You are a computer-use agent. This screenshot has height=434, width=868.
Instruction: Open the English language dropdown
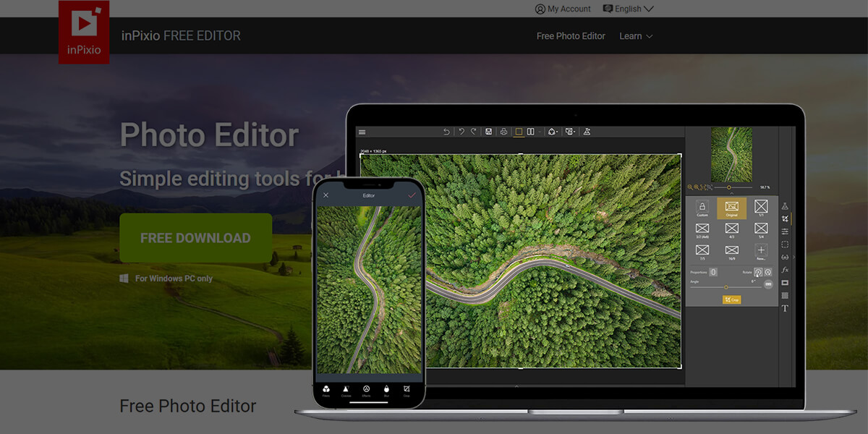point(626,9)
